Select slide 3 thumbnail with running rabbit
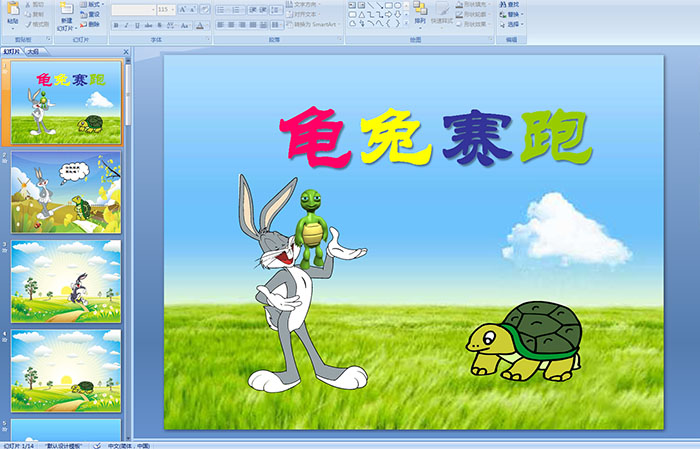 [66, 281]
